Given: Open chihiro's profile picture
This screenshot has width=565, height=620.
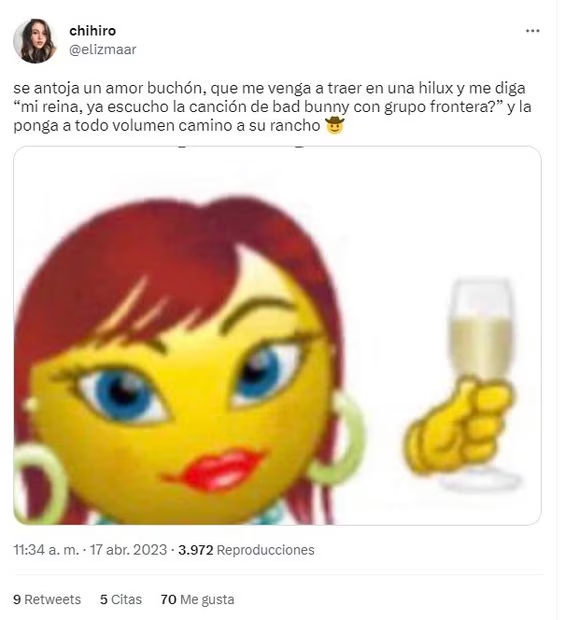Looking at the screenshot, I should [x=35, y=41].
